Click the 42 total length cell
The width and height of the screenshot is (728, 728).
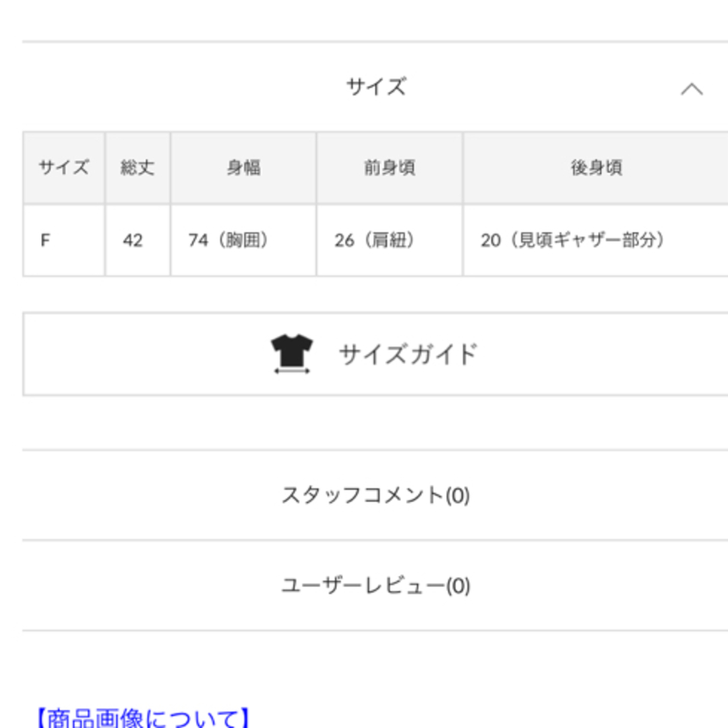138,240
